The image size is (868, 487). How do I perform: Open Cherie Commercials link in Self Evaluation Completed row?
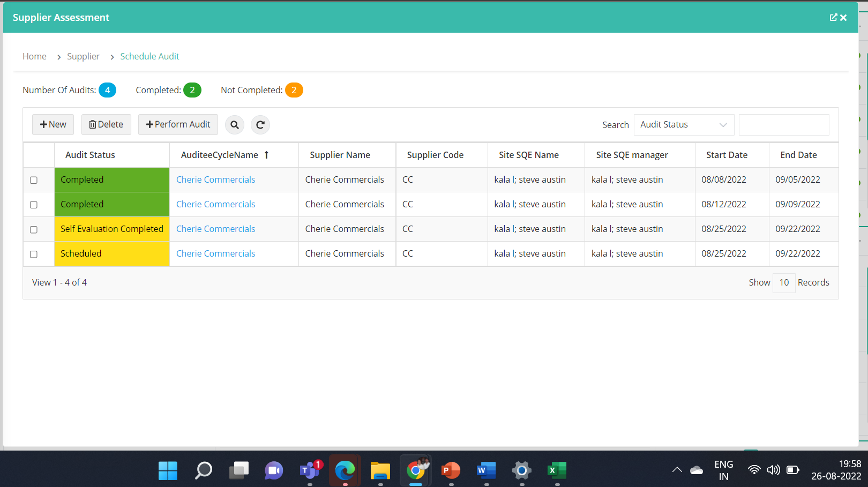[215, 229]
